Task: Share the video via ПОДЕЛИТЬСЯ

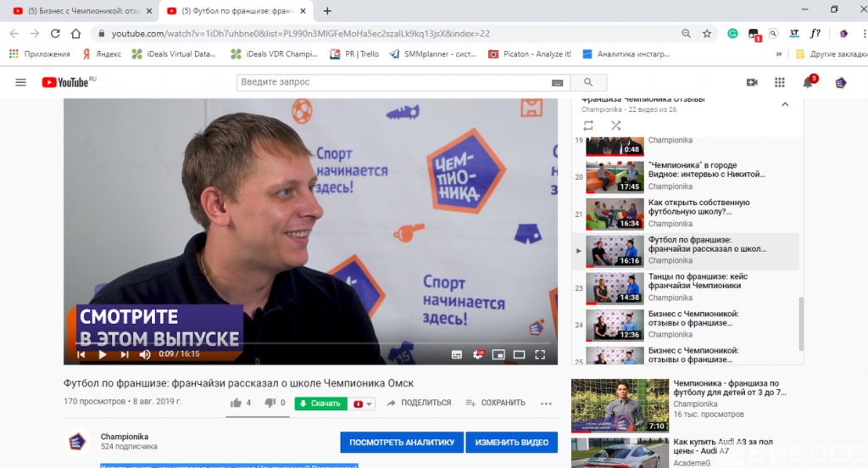Action: pyautogui.click(x=419, y=403)
